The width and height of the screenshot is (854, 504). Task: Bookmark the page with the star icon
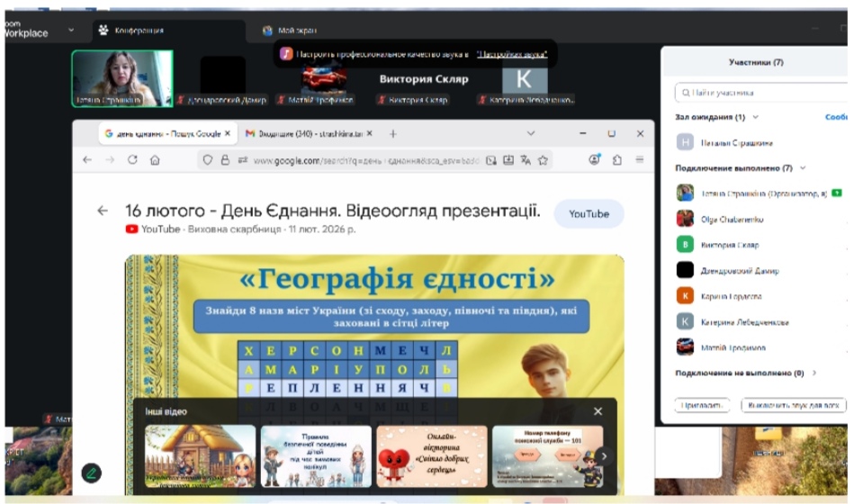[x=544, y=160]
